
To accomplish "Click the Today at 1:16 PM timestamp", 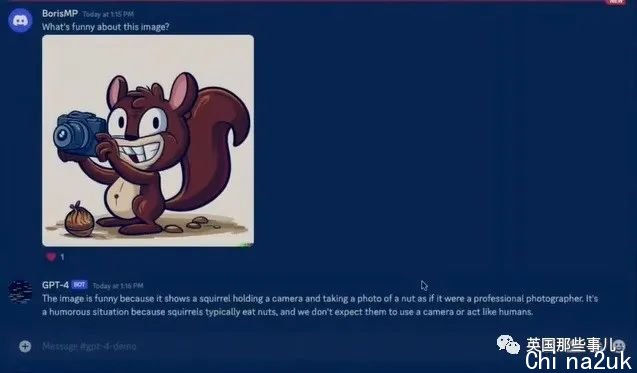I will (118, 286).
